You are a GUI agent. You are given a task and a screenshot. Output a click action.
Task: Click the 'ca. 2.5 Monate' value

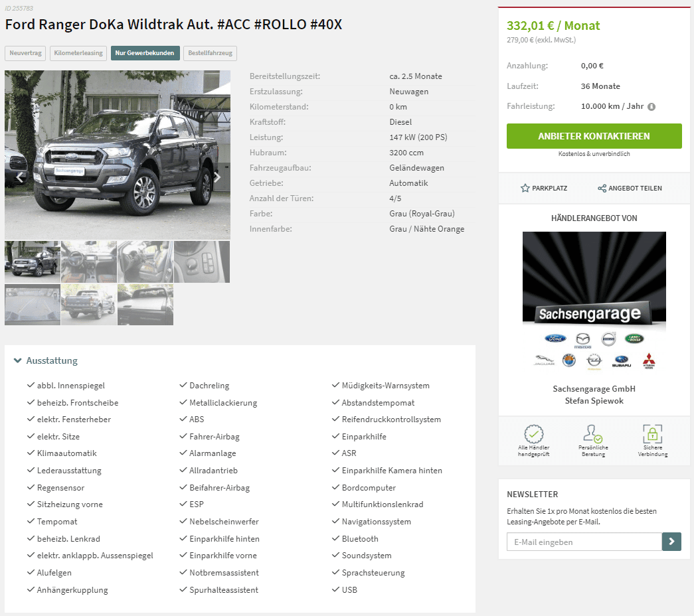coord(416,76)
